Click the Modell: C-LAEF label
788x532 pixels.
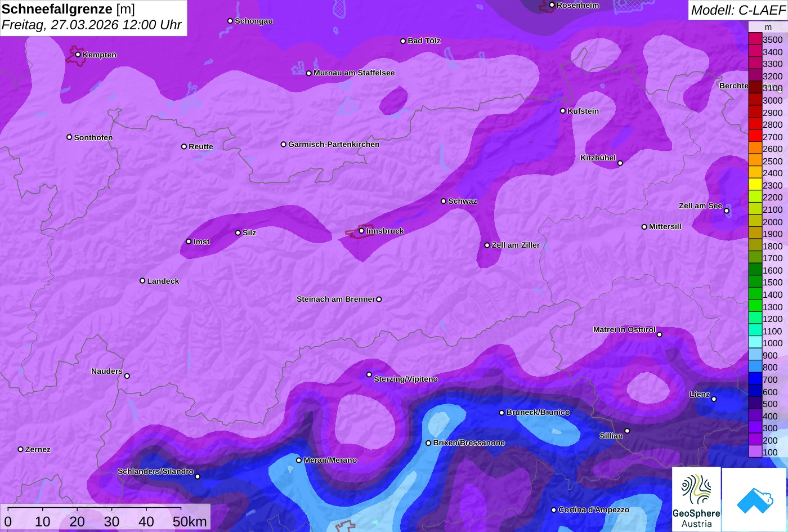click(x=738, y=10)
